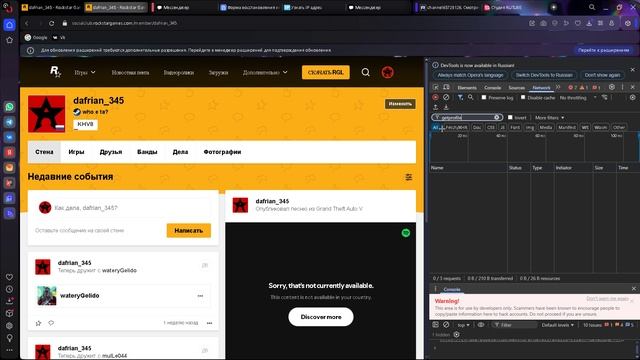This screenshot has width=640, height=360.
Task: Go to the Opera start page home icon
Action: tap(9, 25)
